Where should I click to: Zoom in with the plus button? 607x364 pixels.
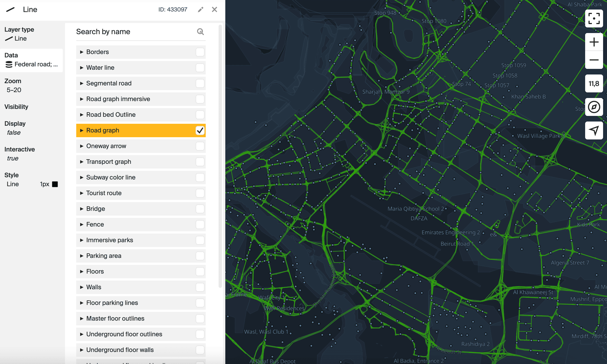click(x=594, y=42)
